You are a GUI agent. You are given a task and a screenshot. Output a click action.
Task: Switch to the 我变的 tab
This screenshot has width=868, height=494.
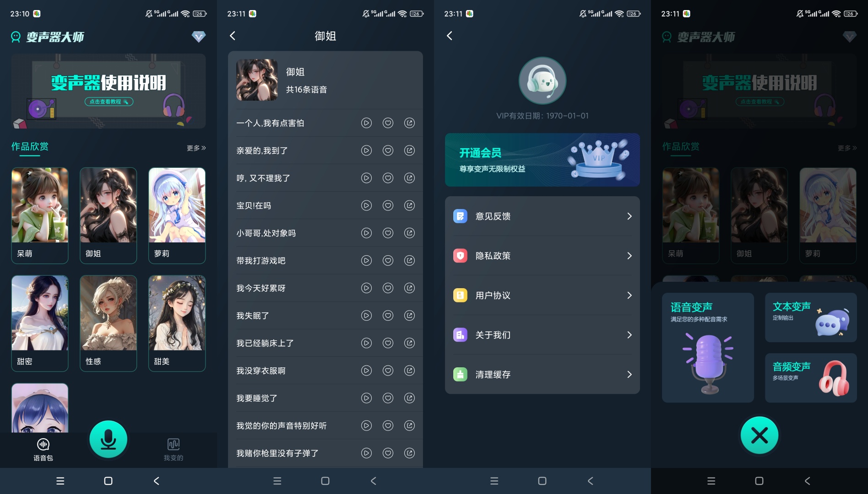(x=174, y=450)
